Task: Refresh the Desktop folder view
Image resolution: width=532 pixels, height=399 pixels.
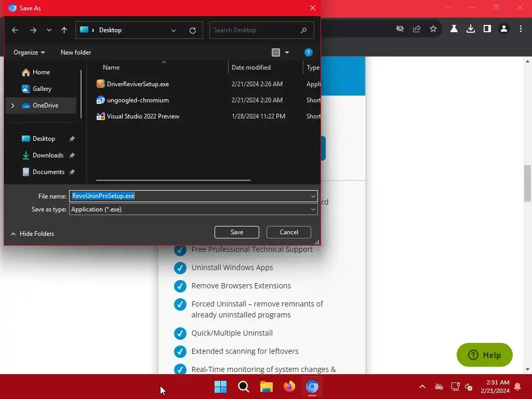Action: 193,30
